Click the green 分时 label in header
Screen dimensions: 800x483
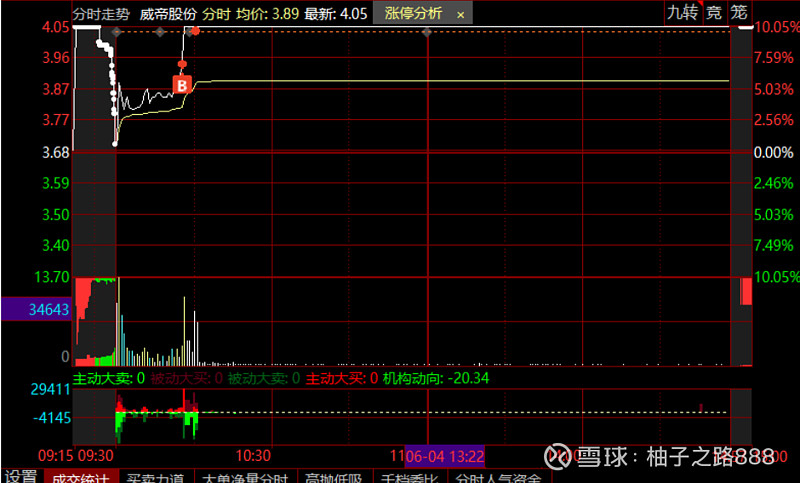point(216,14)
